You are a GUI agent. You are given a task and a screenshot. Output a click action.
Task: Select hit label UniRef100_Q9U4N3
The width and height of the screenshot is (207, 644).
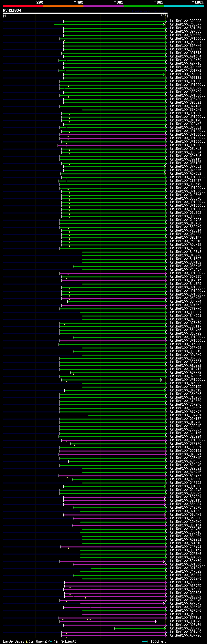point(186,515)
